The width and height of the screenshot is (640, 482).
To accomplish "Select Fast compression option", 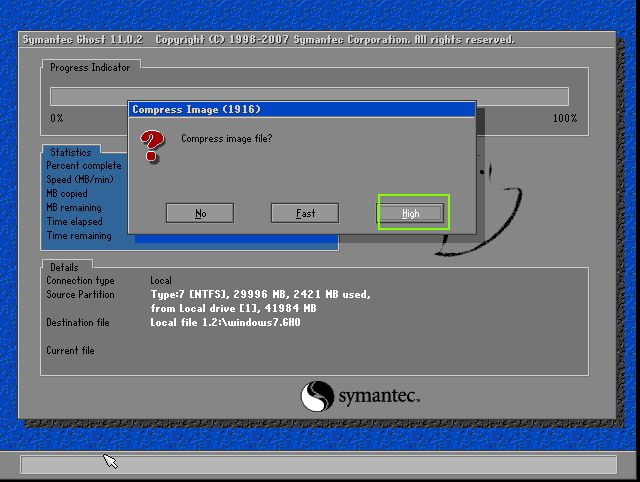I will tap(305, 213).
